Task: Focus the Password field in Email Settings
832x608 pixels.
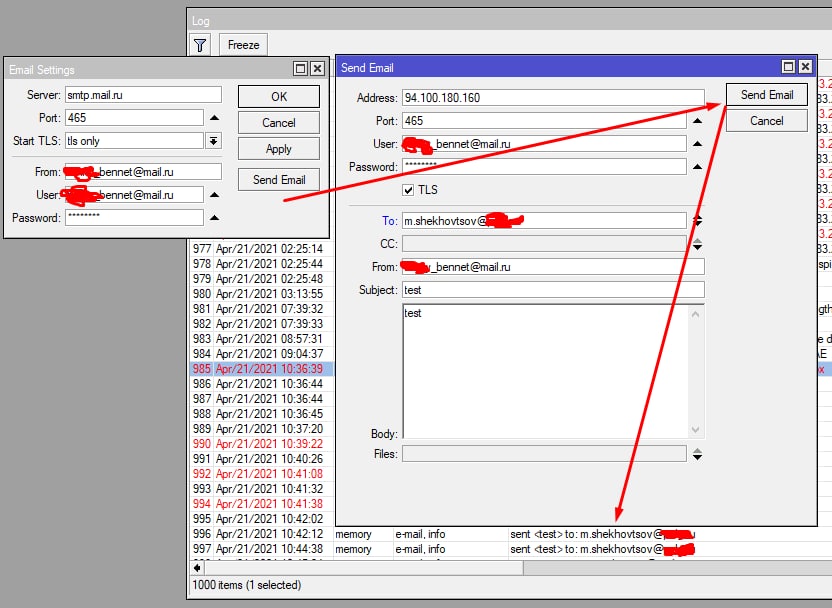Action: click(x=134, y=218)
